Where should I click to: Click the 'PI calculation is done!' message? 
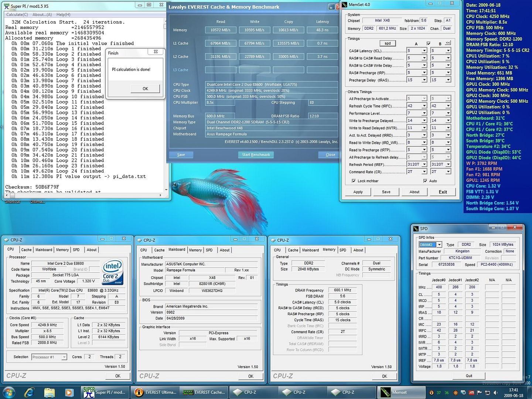pos(131,69)
